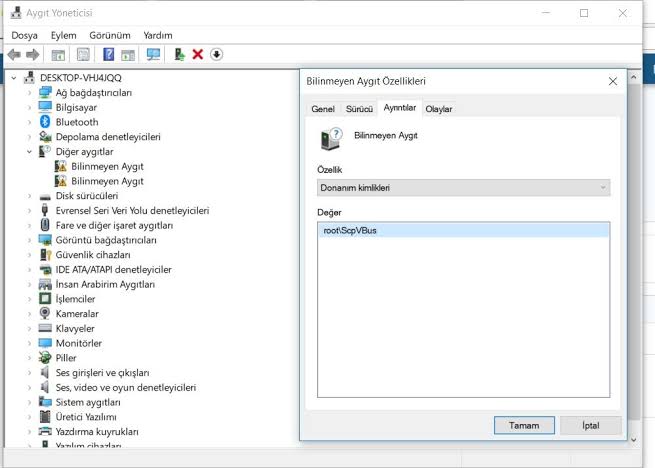This screenshot has width=655, height=468.
Task: Expand the Bilgisayar node
Action: (x=29, y=107)
